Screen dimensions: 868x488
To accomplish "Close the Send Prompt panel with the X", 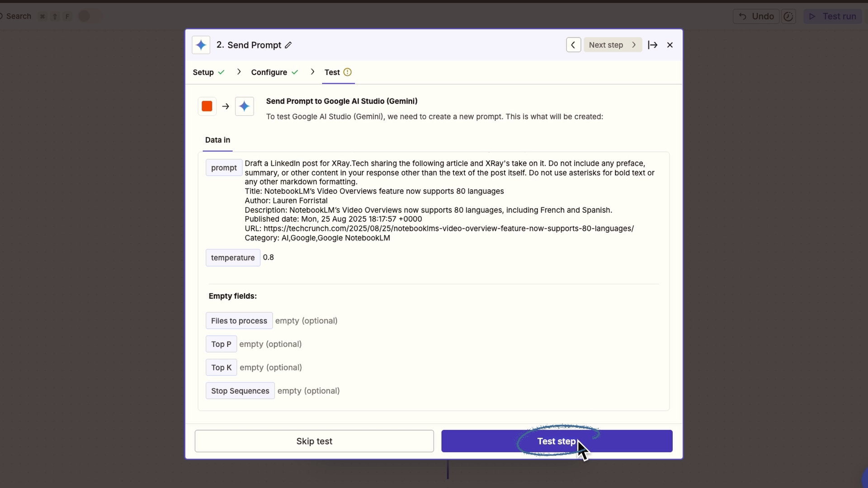I will [670, 45].
